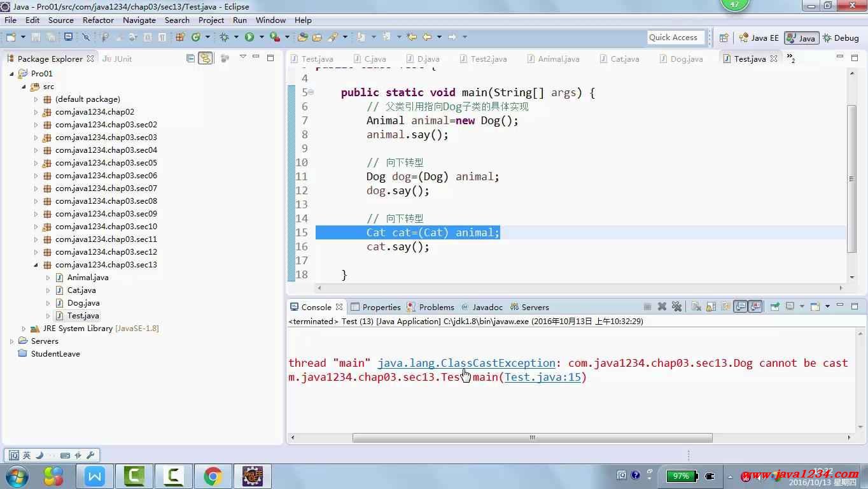
Task: Click the New Java Class icon
Action: tap(196, 38)
